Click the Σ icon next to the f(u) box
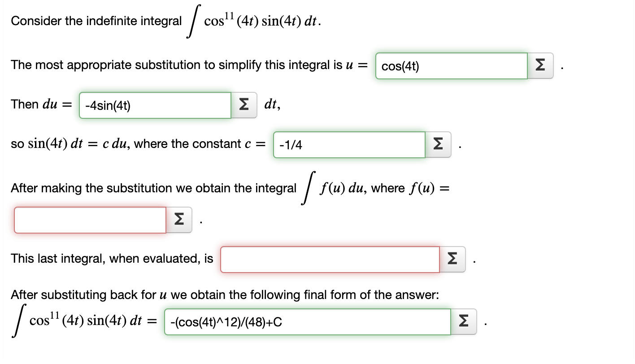The width and height of the screenshot is (635, 364). coord(178,220)
